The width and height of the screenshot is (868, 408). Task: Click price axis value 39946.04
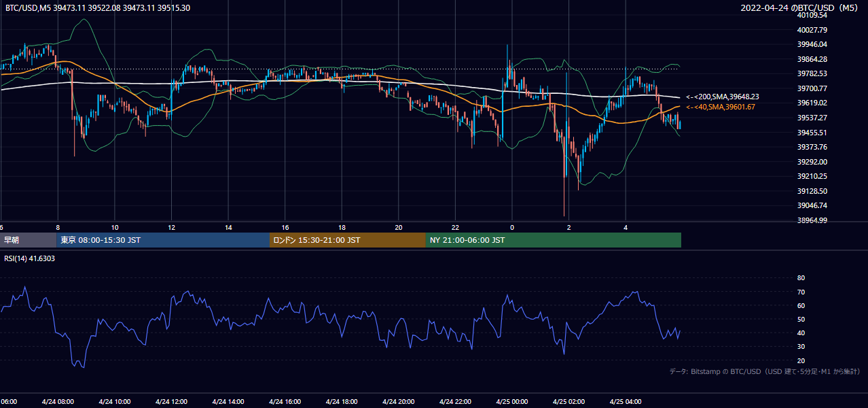click(x=812, y=44)
